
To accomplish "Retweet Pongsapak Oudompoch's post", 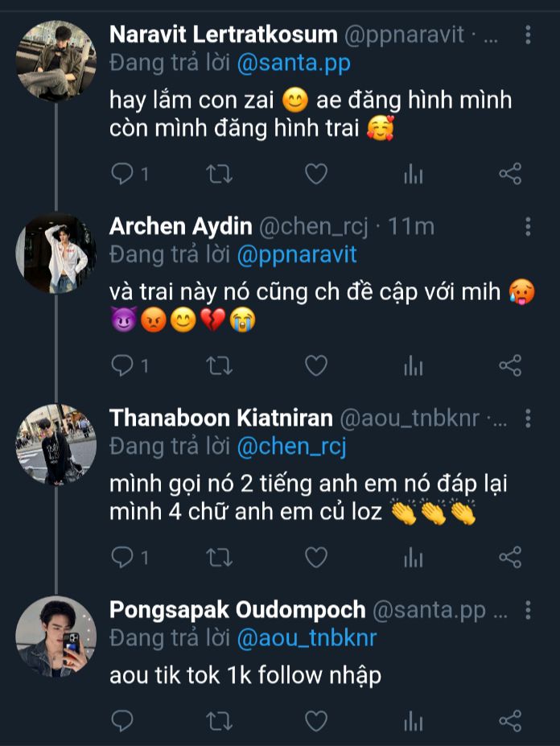I will coord(220,721).
